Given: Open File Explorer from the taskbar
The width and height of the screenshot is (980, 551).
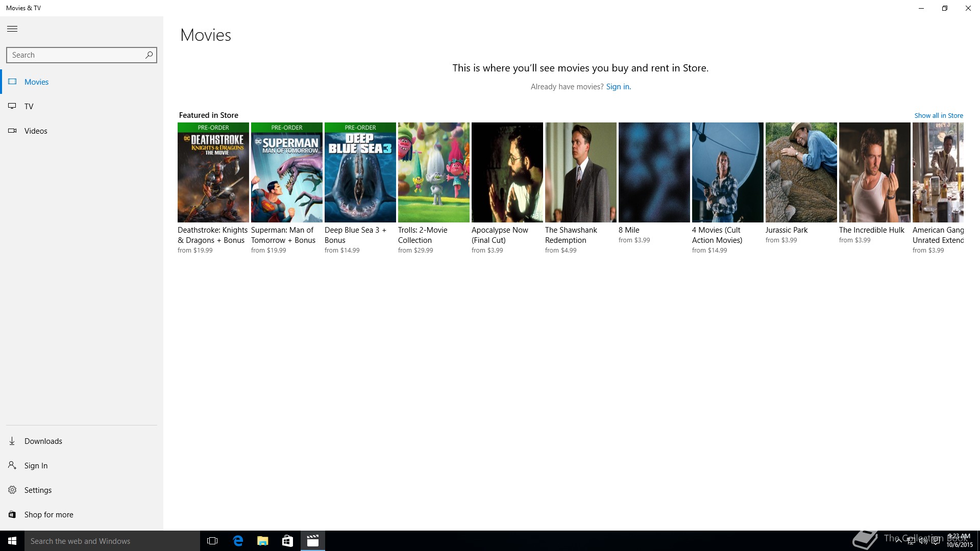Looking at the screenshot, I should 262,541.
